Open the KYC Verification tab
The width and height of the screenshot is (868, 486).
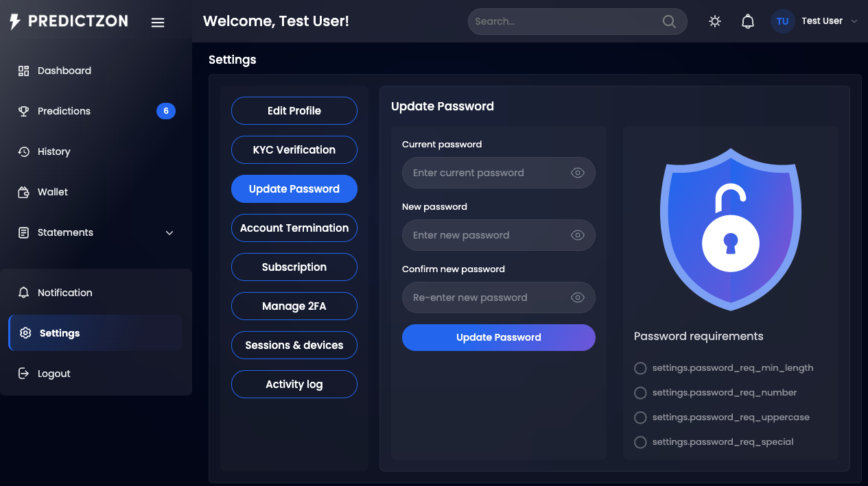coord(294,150)
